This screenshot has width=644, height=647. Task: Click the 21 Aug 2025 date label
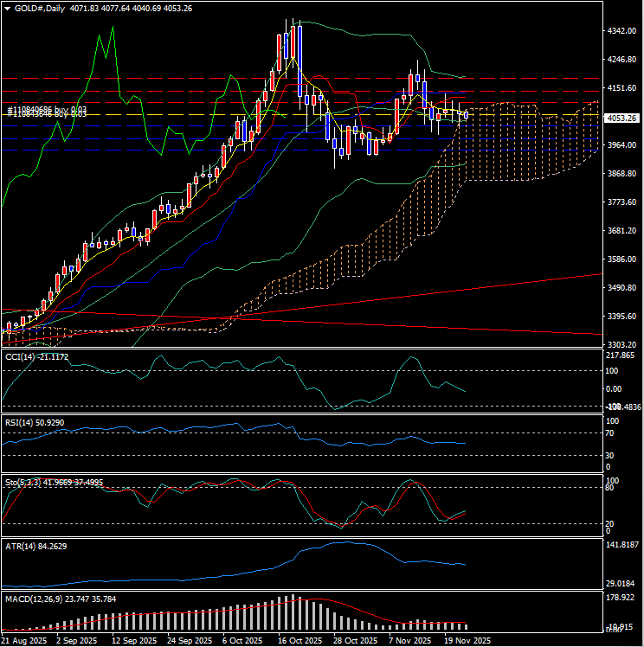(23, 641)
